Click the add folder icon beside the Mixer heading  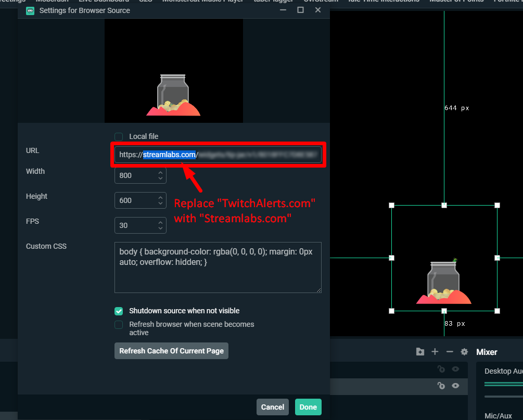420,352
